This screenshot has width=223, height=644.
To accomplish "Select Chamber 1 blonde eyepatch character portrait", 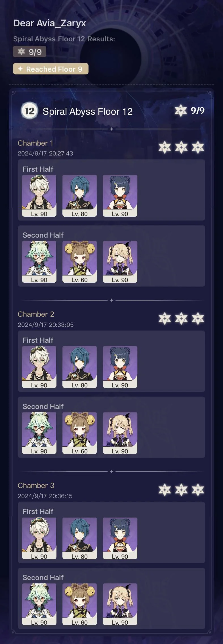I will click(x=120, y=262).
